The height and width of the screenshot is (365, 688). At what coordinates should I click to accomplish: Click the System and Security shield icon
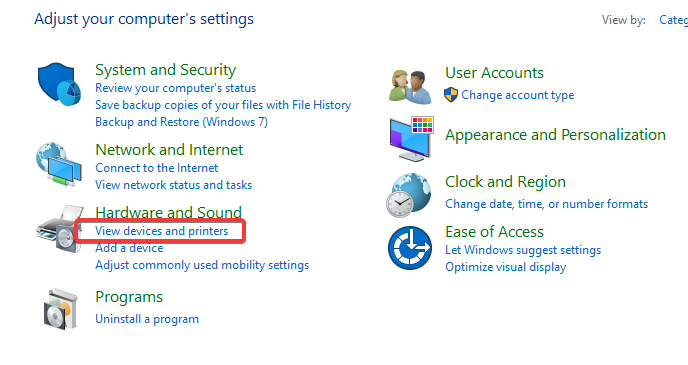click(x=59, y=84)
